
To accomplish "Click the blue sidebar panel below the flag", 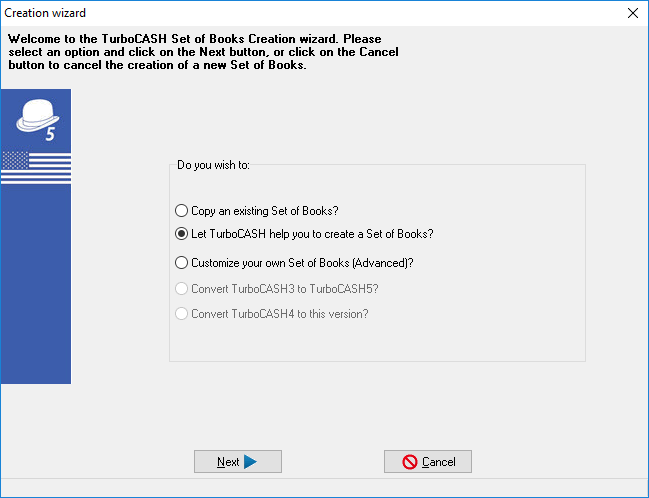I will tap(35, 290).
